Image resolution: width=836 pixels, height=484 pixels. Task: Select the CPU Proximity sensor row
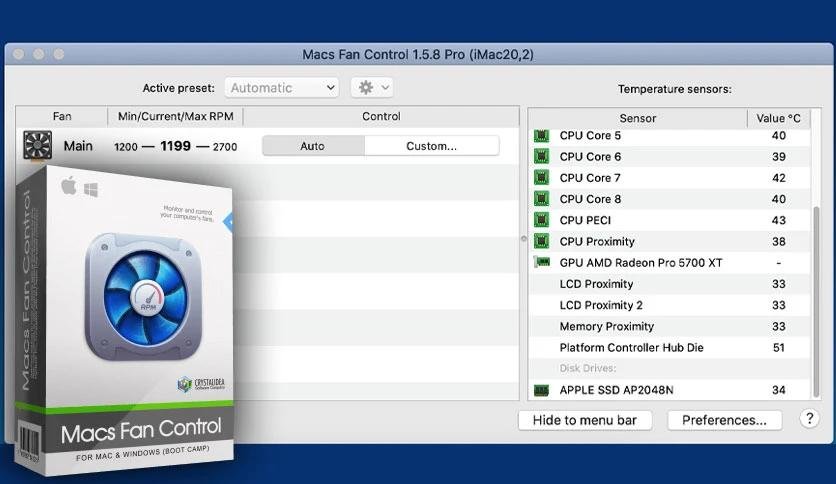tap(670, 241)
